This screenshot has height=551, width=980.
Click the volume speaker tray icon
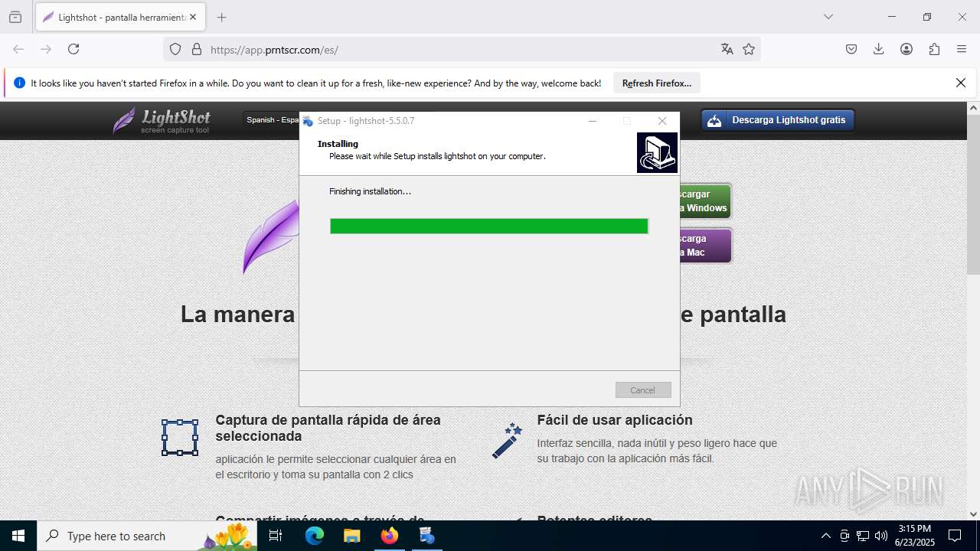(x=881, y=536)
